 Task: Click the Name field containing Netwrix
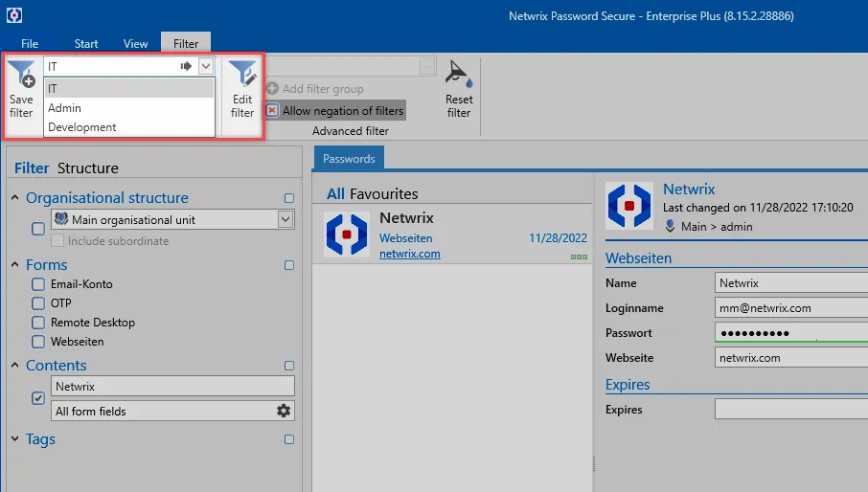click(791, 283)
